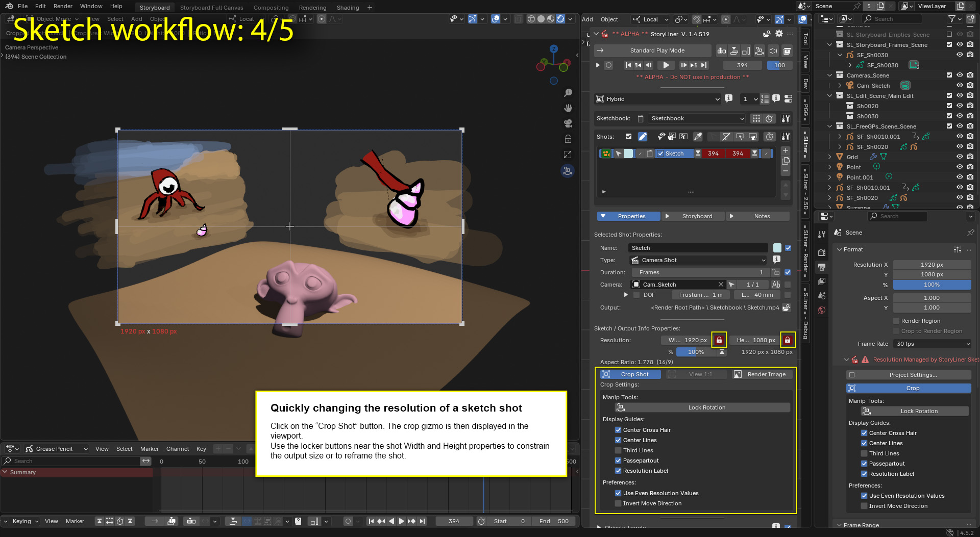Click the viewport zoom magnifier icon
The height and width of the screenshot is (537, 980).
pyautogui.click(x=568, y=93)
